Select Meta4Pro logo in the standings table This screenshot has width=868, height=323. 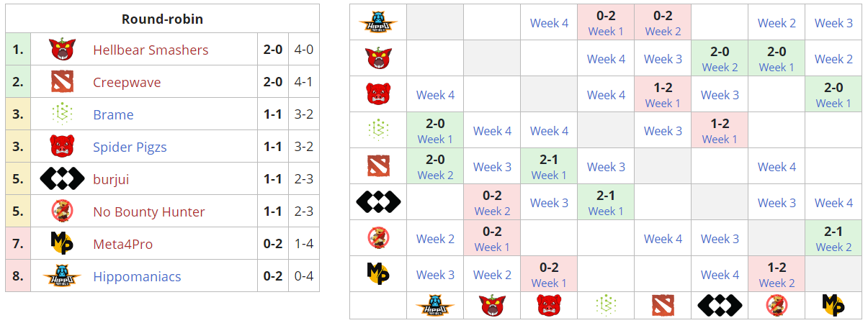click(x=62, y=244)
